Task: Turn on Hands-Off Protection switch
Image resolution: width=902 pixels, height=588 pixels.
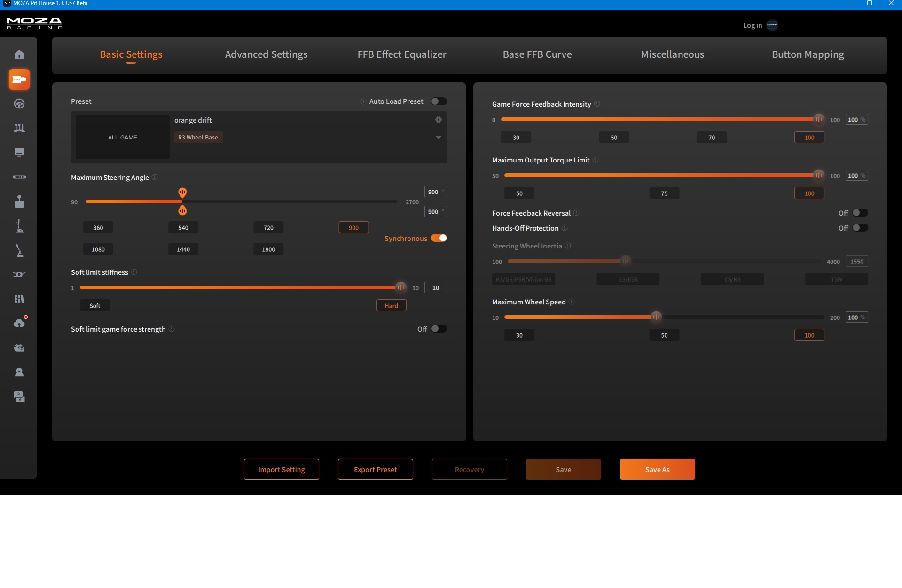Action: (x=860, y=228)
